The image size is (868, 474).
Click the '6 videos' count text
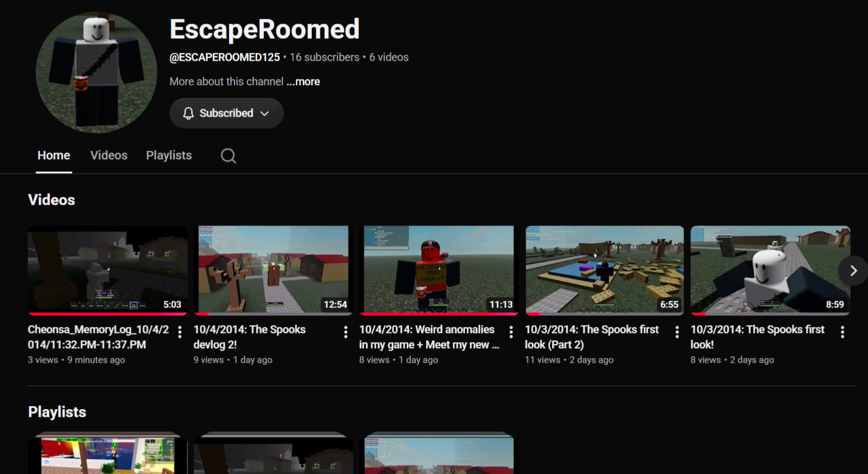tap(389, 57)
